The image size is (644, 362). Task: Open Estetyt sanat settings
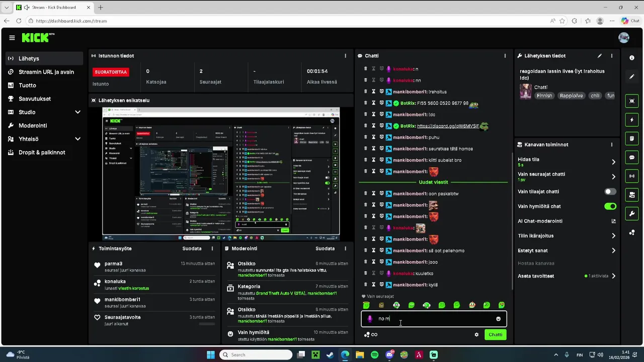coord(567,250)
